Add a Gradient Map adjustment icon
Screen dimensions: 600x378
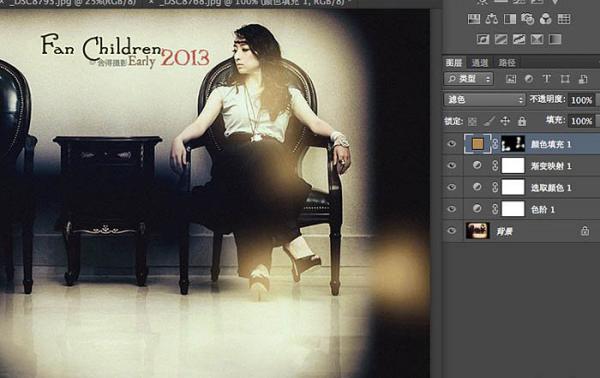coord(555,39)
